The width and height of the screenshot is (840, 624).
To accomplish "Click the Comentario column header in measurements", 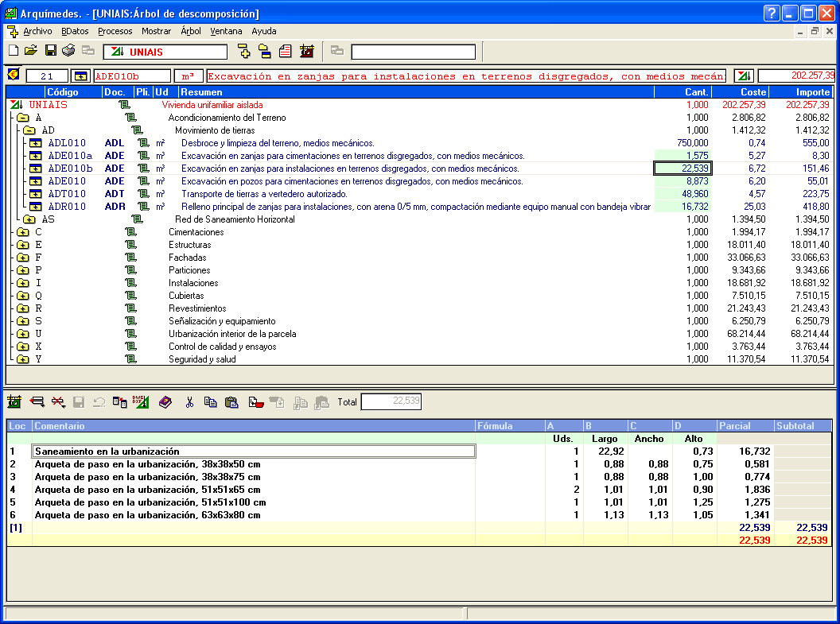I will pos(254,426).
